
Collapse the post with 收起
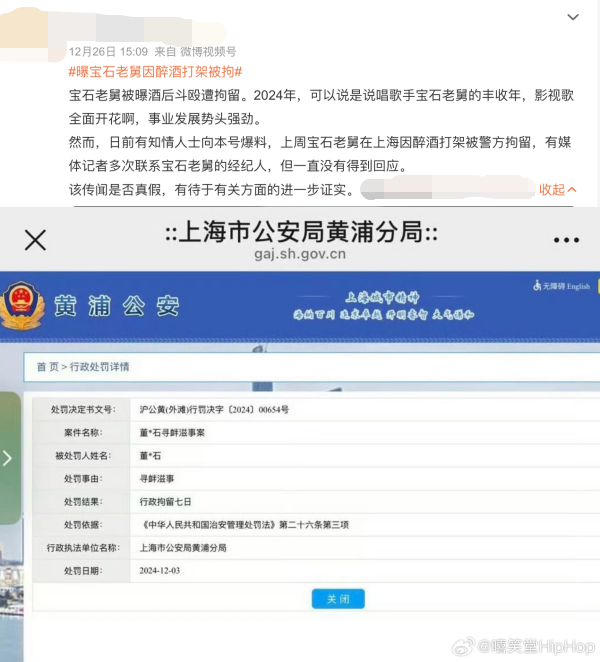(x=557, y=190)
